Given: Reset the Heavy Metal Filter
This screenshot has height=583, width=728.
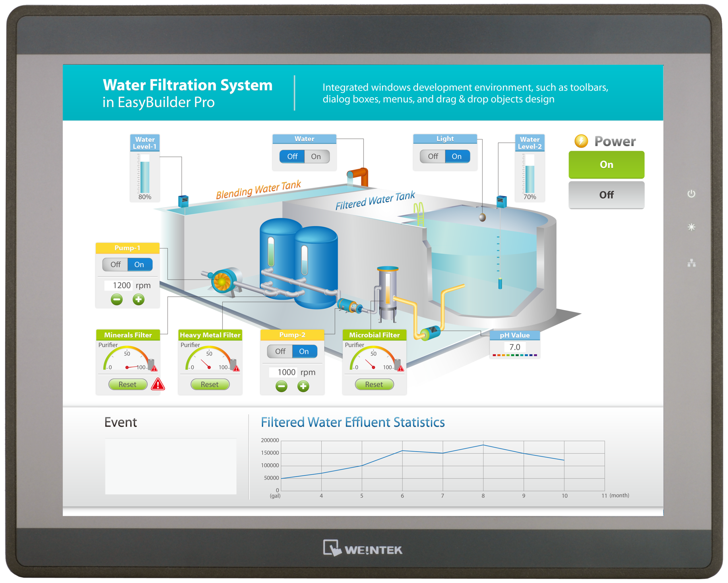Looking at the screenshot, I should pyautogui.click(x=210, y=384).
